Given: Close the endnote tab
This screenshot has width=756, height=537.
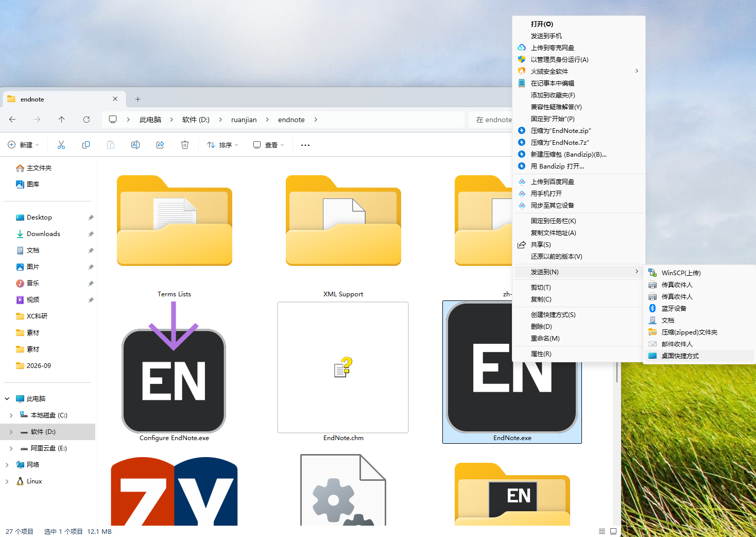Looking at the screenshot, I should click(115, 99).
